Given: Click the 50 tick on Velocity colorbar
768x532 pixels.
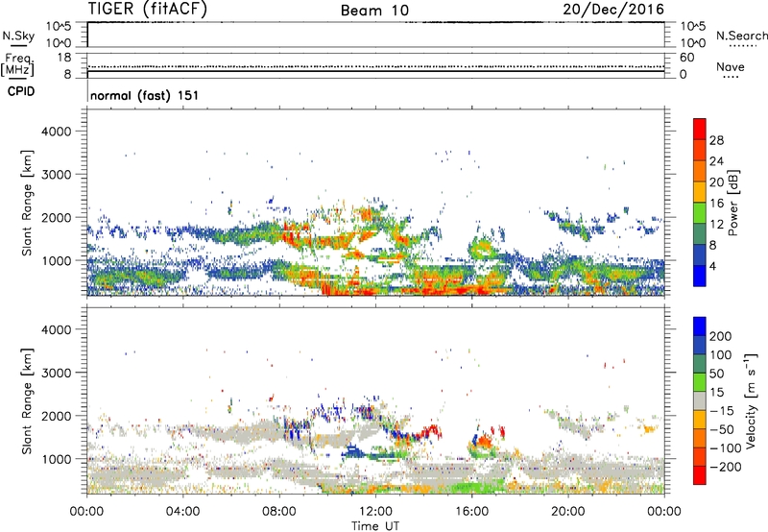Looking at the screenshot, I should (716, 374).
